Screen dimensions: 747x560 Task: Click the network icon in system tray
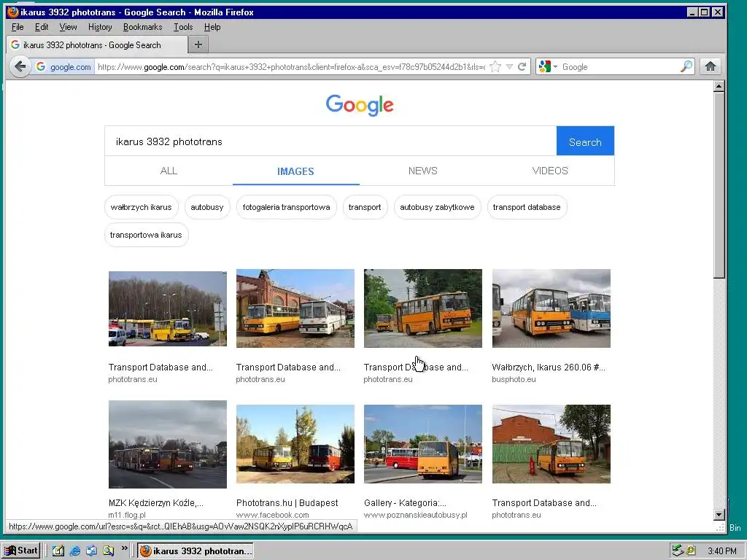(x=677, y=551)
